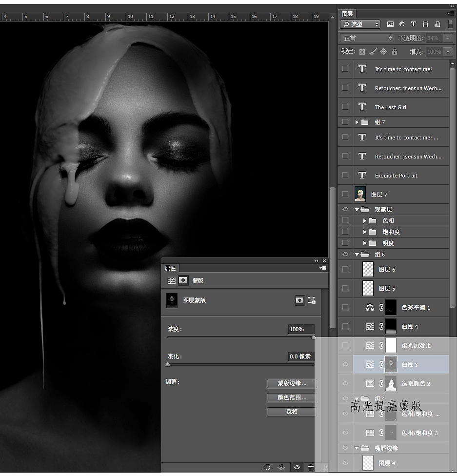457x476 pixels.
Task: Show the 色彩平衡 1 layer
Action: point(345,307)
